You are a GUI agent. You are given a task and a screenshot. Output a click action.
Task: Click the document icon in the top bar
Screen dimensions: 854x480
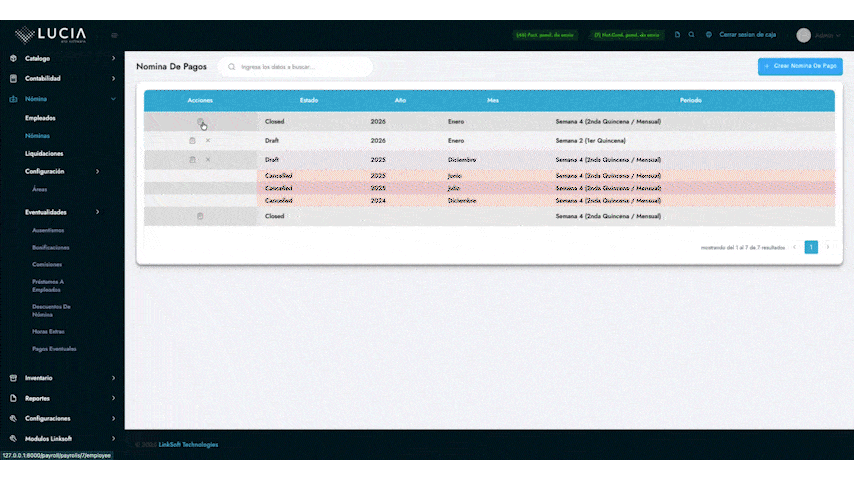pos(677,35)
